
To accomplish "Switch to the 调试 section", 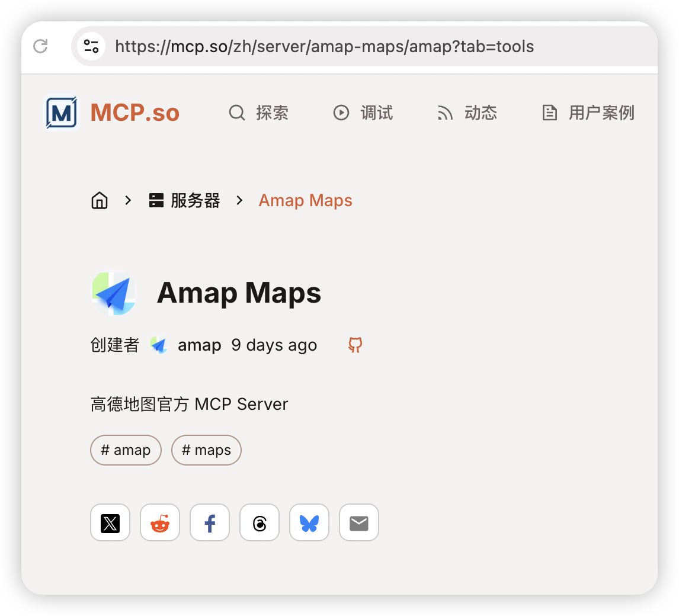I will click(364, 113).
